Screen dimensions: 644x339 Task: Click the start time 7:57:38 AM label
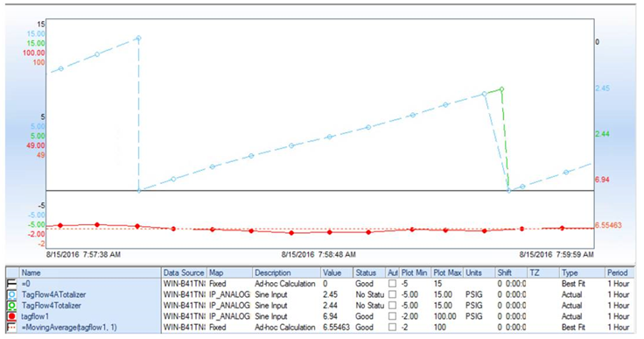(83, 255)
